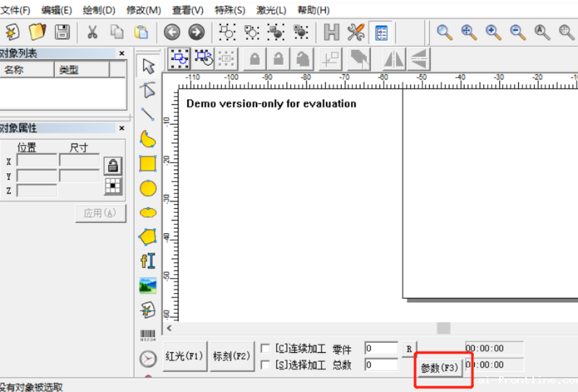Viewport: 578px width, 392px height.
Task: Click the Barcode tool
Action: [x=148, y=334]
